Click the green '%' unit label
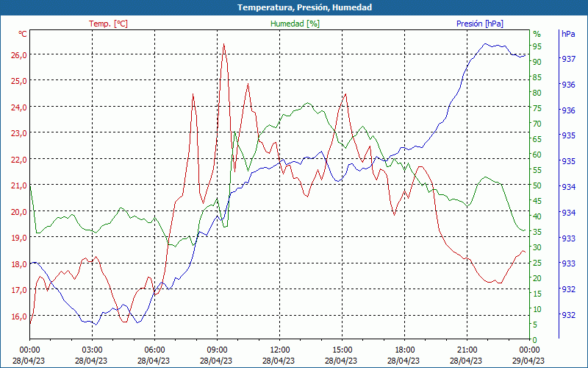The height and width of the screenshot is (368, 588). 537,34
